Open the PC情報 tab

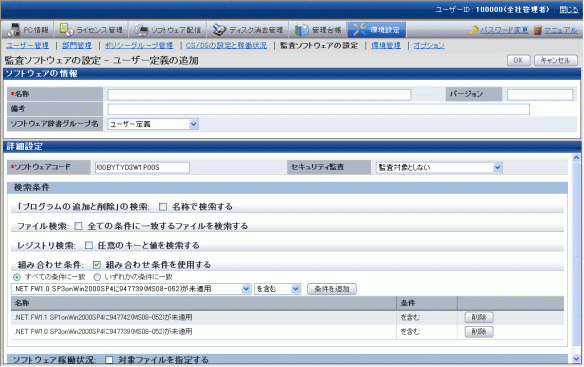click(28, 30)
